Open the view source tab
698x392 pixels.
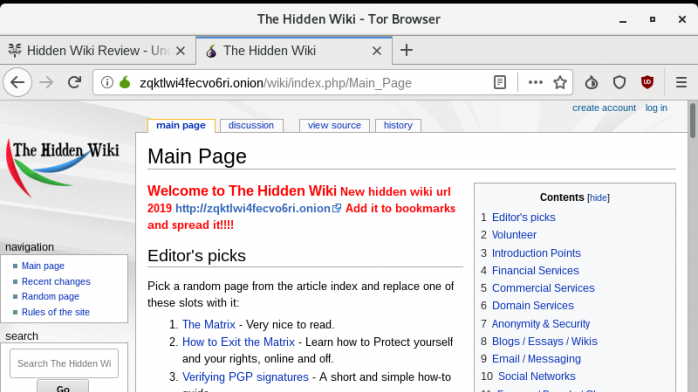click(334, 125)
